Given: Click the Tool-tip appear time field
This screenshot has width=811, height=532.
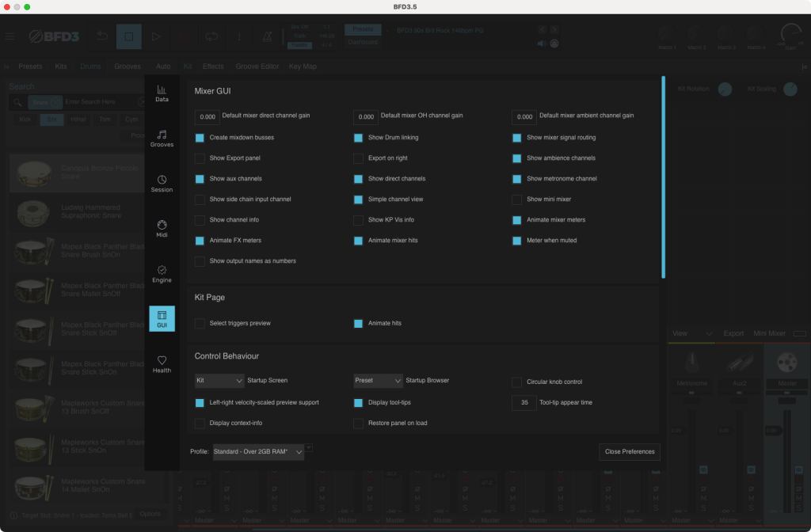Looking at the screenshot, I should [x=524, y=403].
